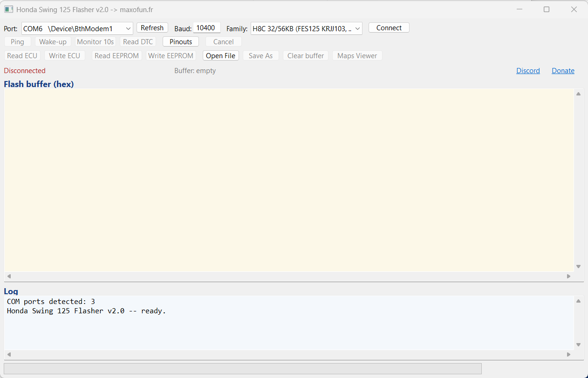588x378 pixels.
Task: Click the Open File button
Action: tap(221, 56)
